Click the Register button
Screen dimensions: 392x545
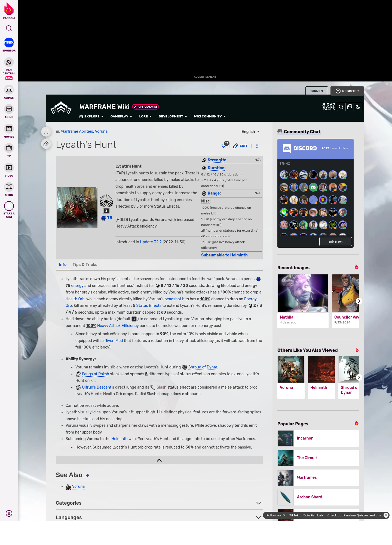(x=347, y=91)
